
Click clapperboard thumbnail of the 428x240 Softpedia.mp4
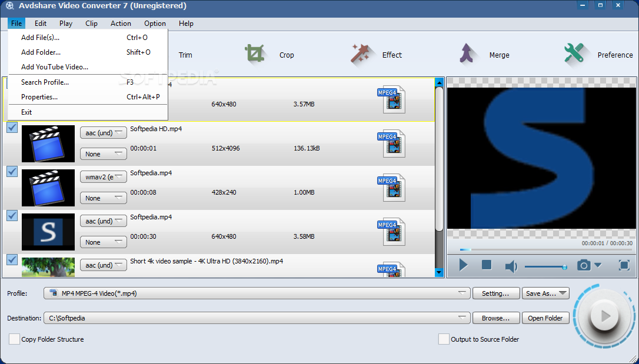tap(48, 188)
